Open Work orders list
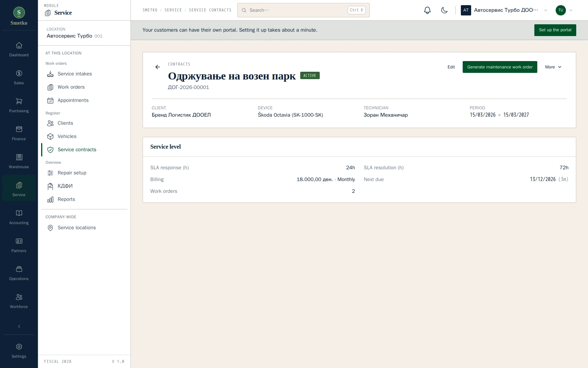Viewport: 588px width, 368px height. (x=84, y=87)
